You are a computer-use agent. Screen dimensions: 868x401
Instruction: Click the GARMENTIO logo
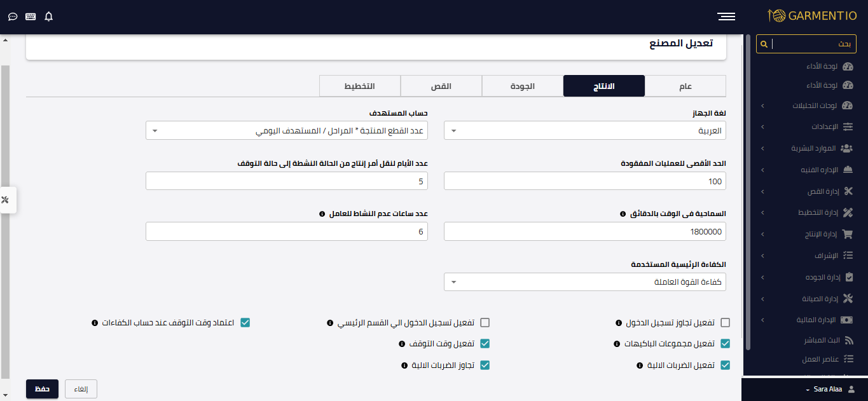point(812,16)
